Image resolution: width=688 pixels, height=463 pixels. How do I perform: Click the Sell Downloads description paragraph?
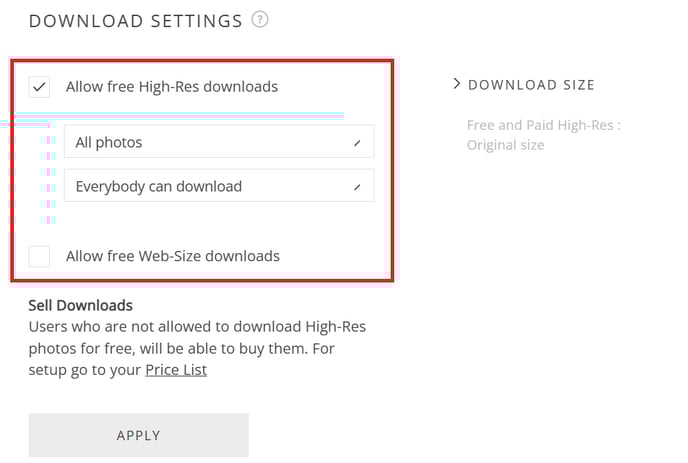197,348
